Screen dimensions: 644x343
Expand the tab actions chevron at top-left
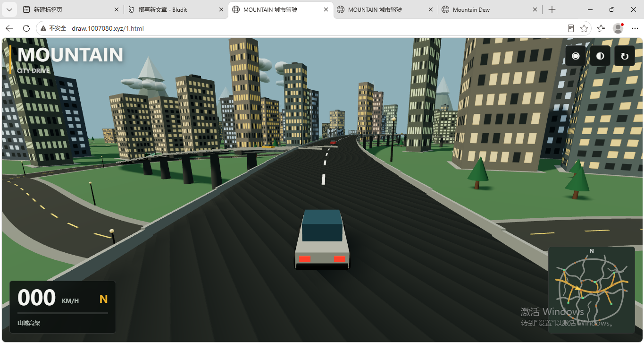coord(9,9)
